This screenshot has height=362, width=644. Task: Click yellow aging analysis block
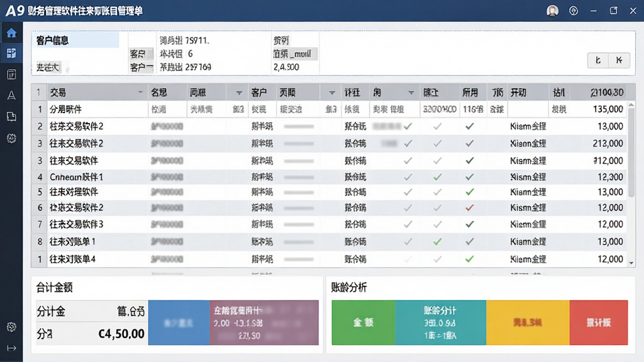528,322
